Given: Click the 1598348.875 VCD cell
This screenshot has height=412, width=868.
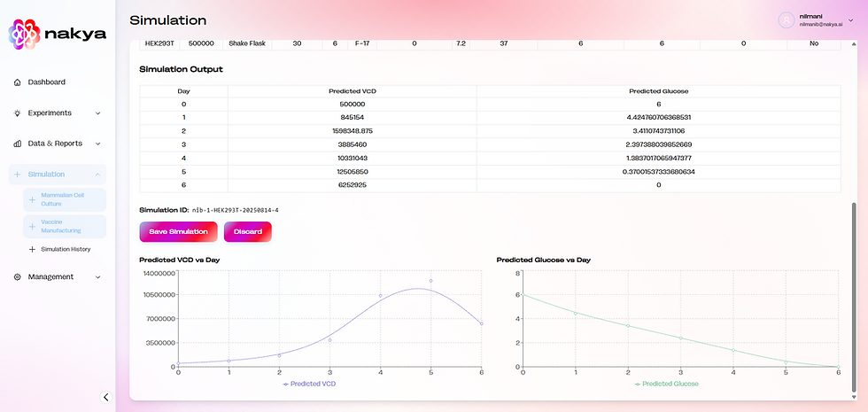Looking at the screenshot, I should (x=353, y=131).
